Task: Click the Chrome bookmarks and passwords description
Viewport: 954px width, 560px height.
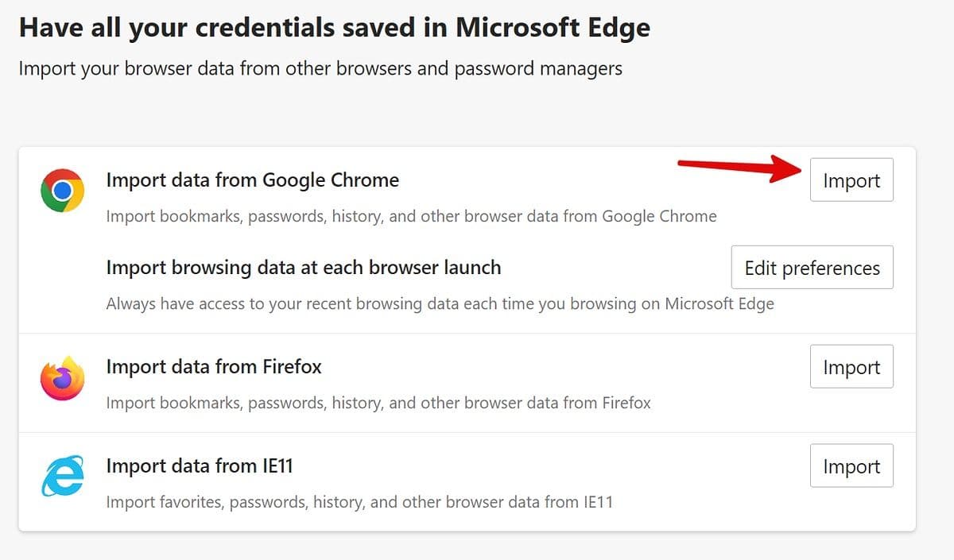Action: pyautogui.click(x=411, y=216)
